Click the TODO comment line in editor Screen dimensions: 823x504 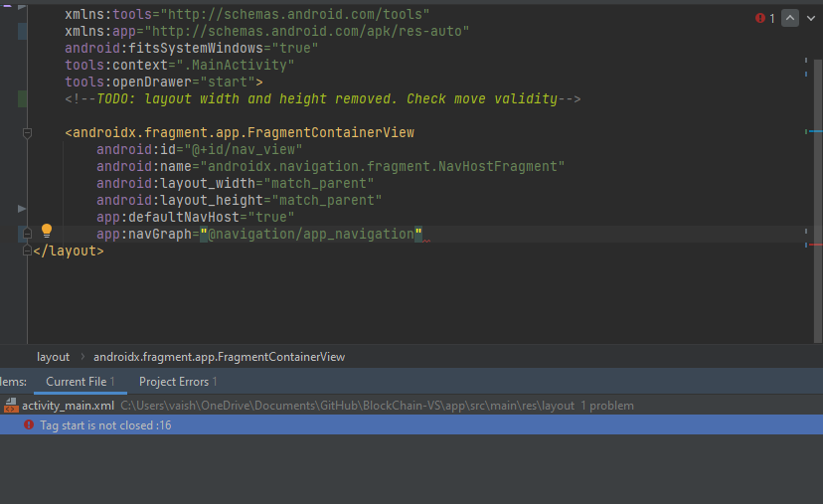point(323,98)
